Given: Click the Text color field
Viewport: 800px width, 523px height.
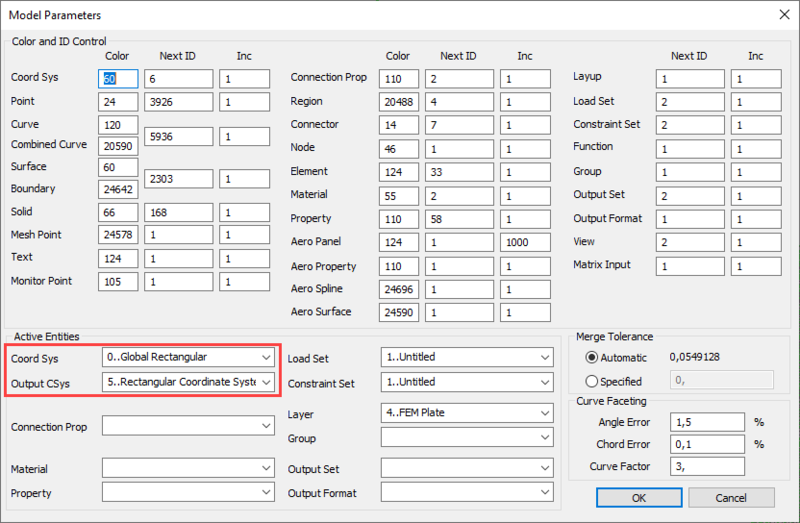Looking at the screenshot, I should coord(118,259).
